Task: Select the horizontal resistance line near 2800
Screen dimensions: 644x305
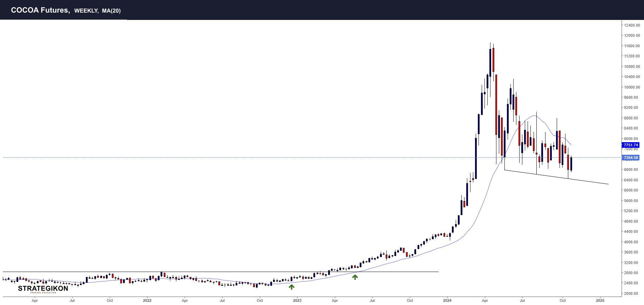Action: [221, 272]
